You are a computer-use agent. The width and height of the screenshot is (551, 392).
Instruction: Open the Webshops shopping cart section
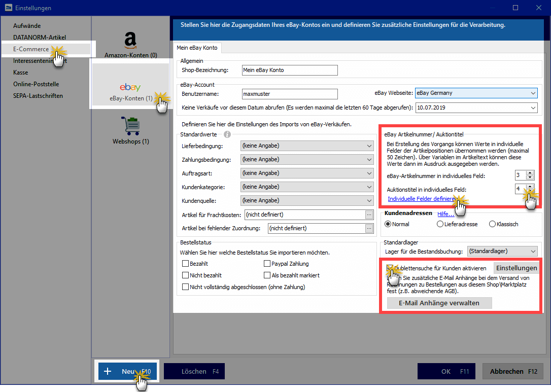click(131, 131)
